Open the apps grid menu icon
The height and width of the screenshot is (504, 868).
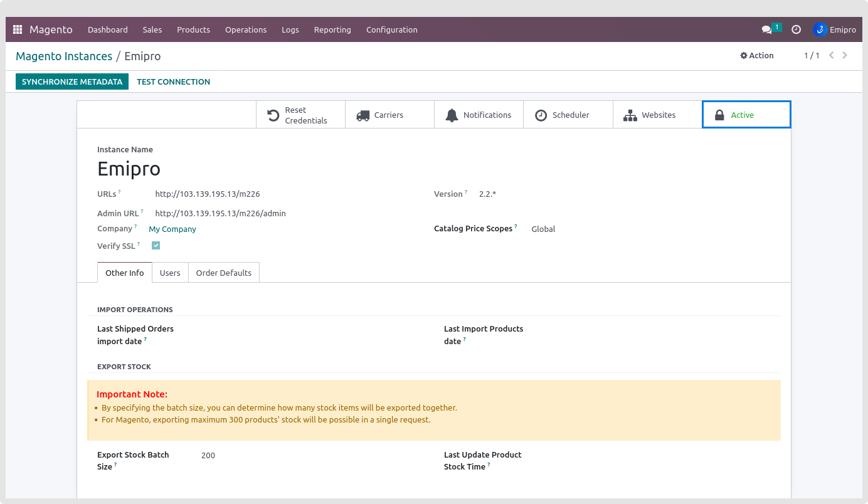(18, 29)
